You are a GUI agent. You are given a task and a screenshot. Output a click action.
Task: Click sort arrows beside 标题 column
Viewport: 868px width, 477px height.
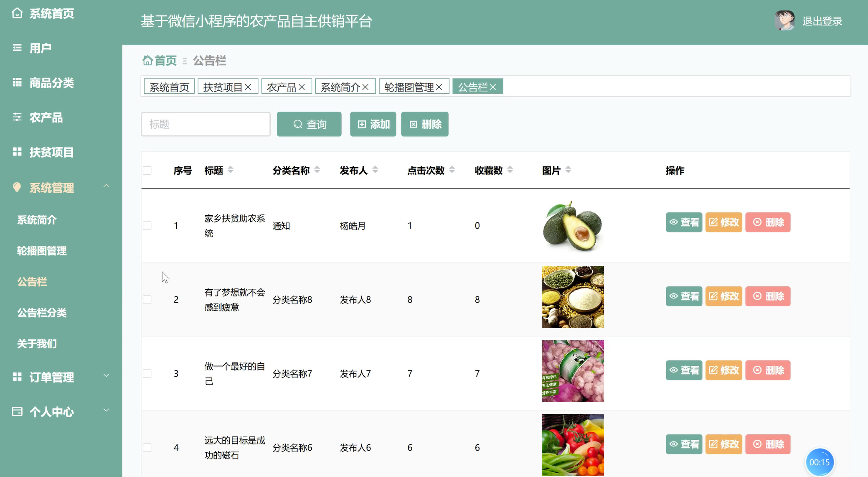click(231, 170)
